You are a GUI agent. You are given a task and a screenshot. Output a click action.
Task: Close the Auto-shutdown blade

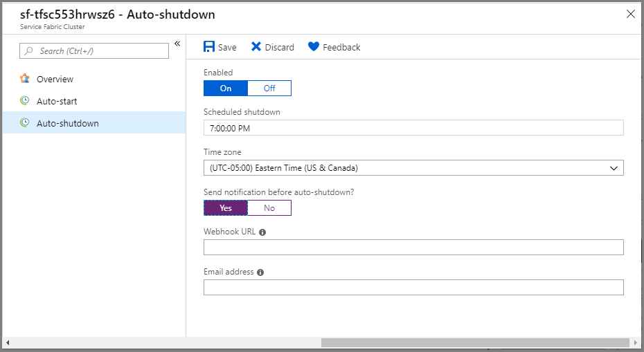point(631,14)
